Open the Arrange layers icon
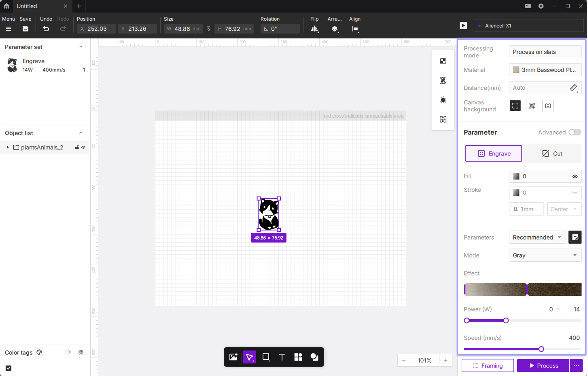 [x=334, y=29]
